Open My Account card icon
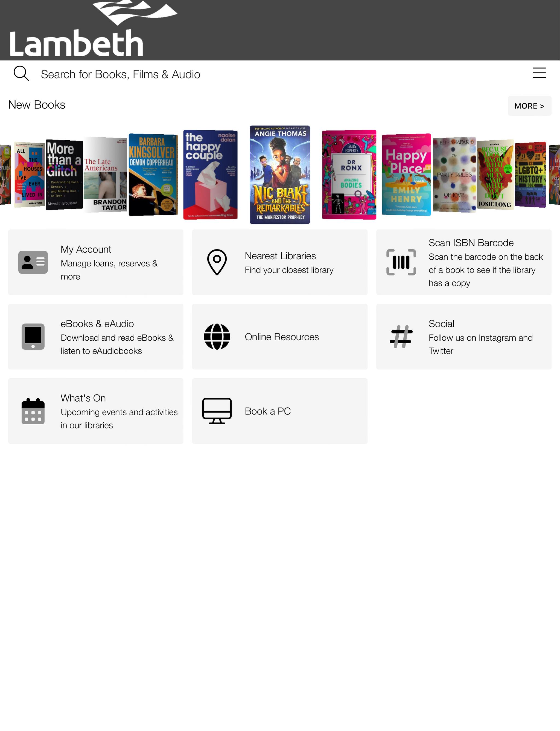This screenshot has width=560, height=731. pos(33,262)
